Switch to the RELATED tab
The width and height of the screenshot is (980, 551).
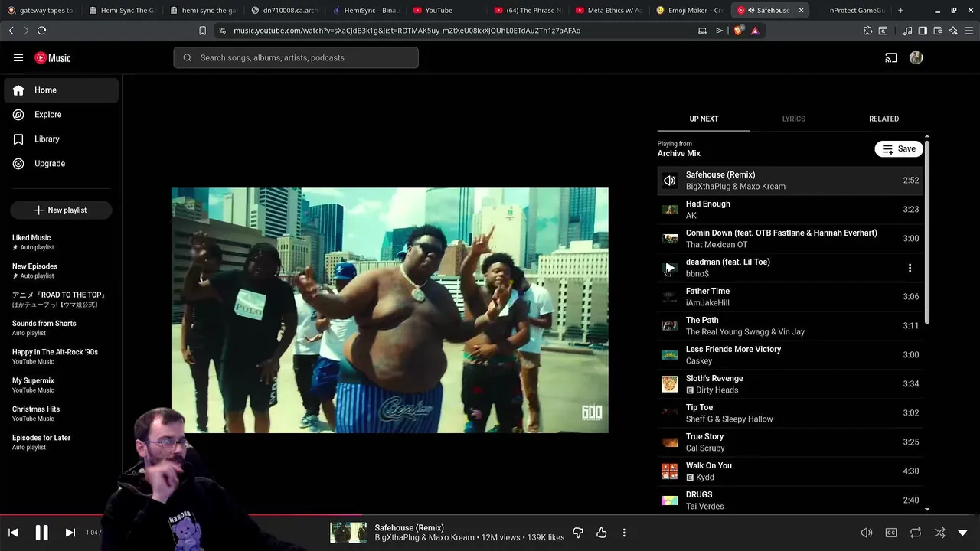pyautogui.click(x=884, y=119)
